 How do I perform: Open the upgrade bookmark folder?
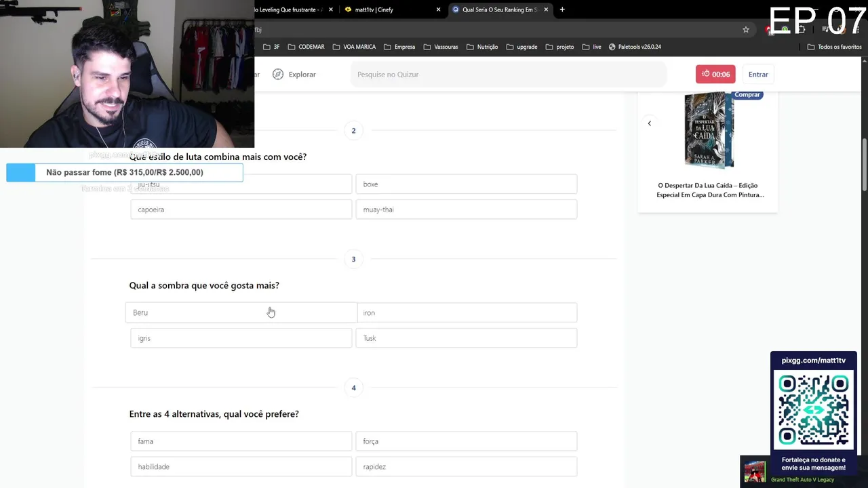click(521, 47)
